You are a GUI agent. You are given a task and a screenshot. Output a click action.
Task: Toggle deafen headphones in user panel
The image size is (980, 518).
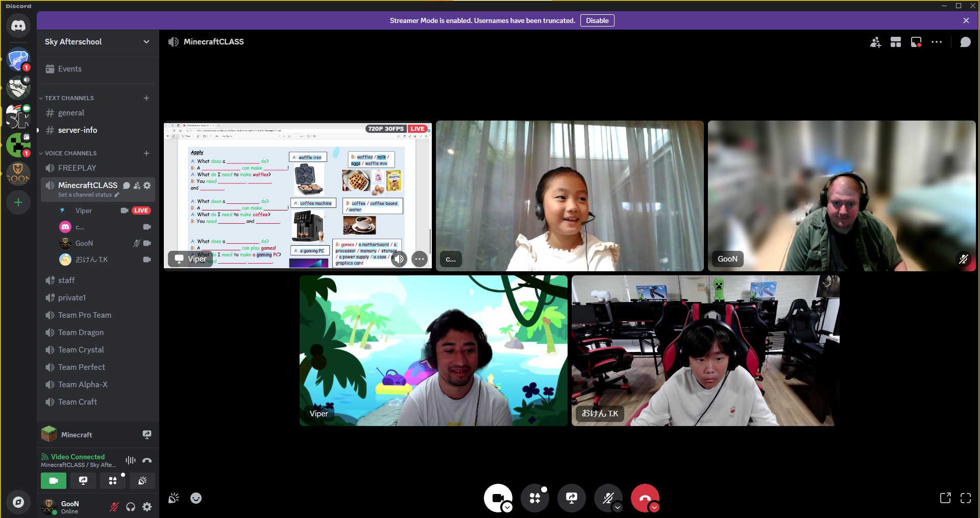(131, 507)
